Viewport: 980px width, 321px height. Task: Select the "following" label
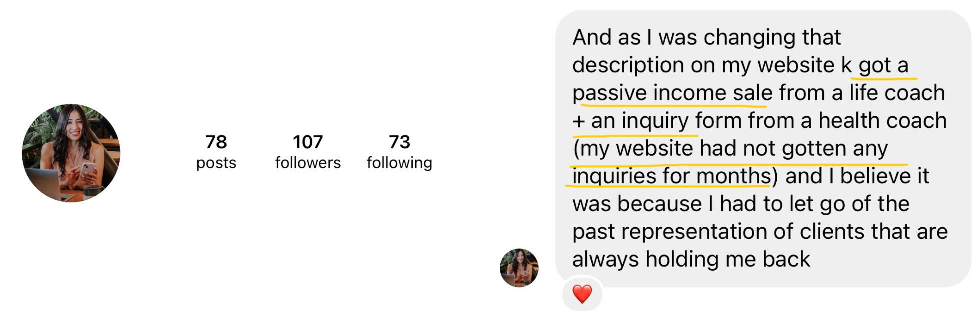tap(399, 163)
